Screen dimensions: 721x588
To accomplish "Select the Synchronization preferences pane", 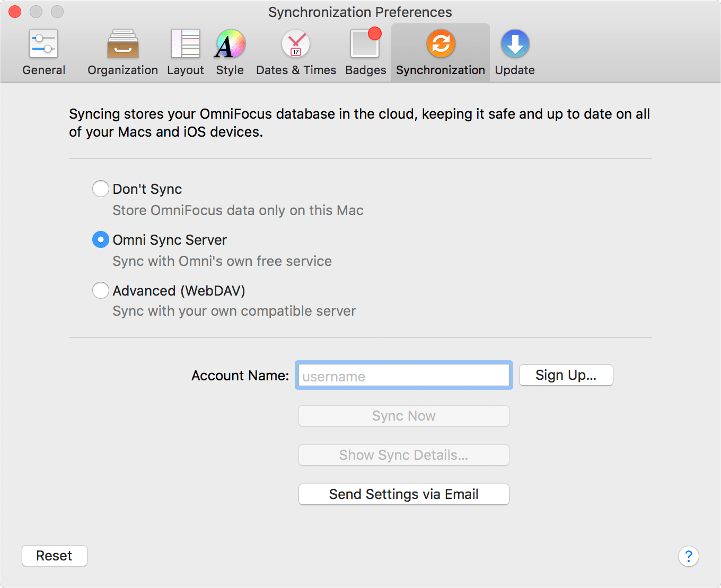I will click(x=441, y=52).
